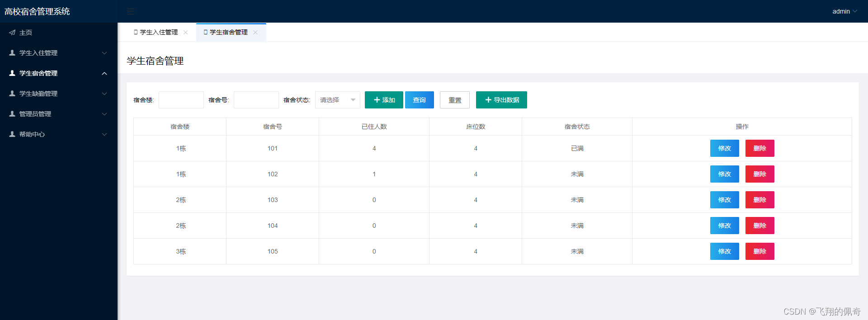Click the user icon beside 学生宿舍管理
868x320 pixels.
pos(12,73)
